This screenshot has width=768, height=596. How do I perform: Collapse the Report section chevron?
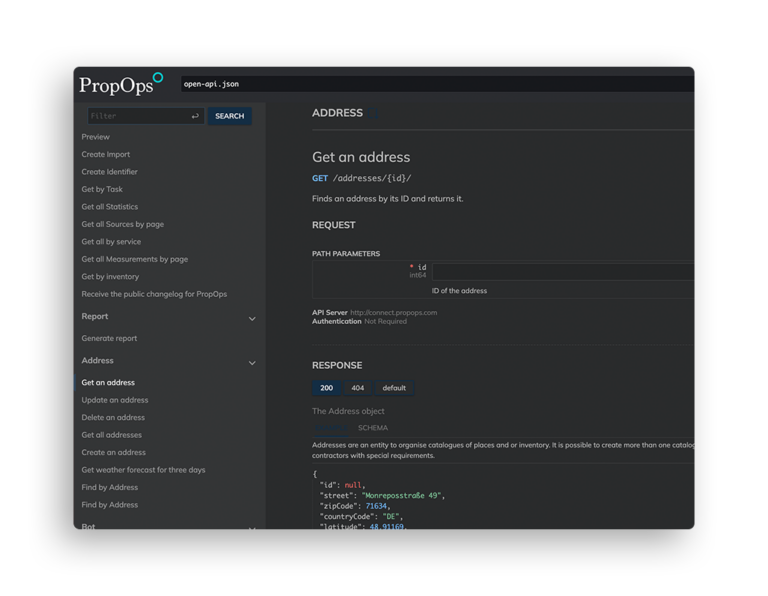[x=252, y=319]
